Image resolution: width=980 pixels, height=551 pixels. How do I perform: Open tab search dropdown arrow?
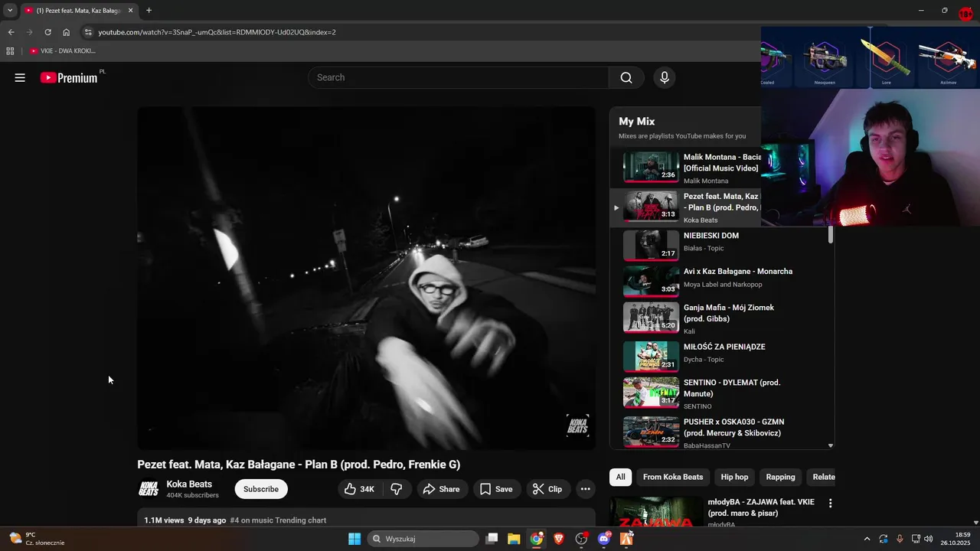10,10
